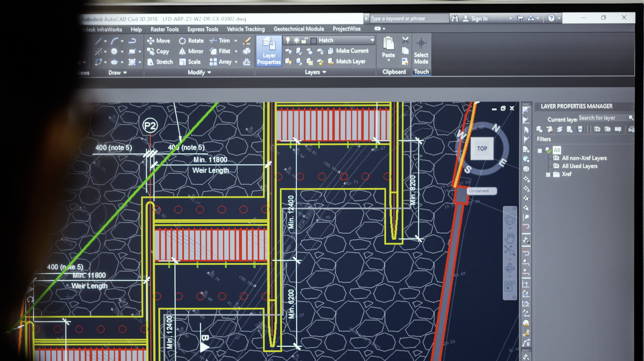Image resolution: width=644 pixels, height=361 pixels.
Task: Select the Rectangle draw tool
Action: click(132, 51)
